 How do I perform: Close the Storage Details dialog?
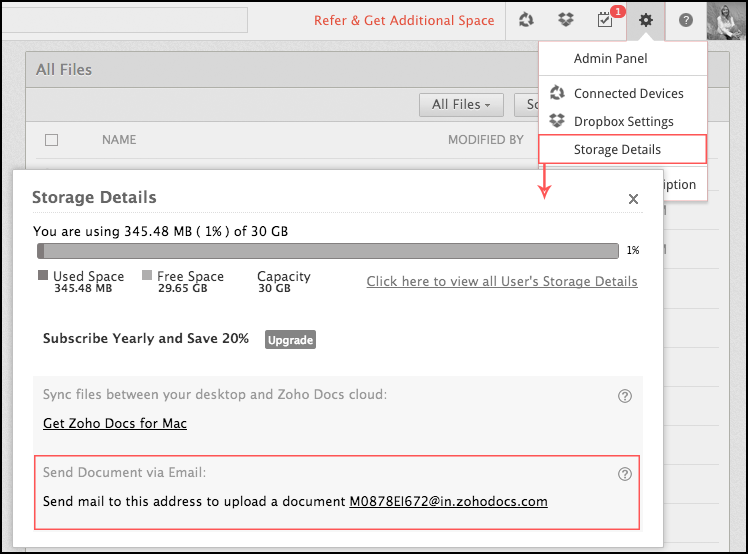coord(633,199)
